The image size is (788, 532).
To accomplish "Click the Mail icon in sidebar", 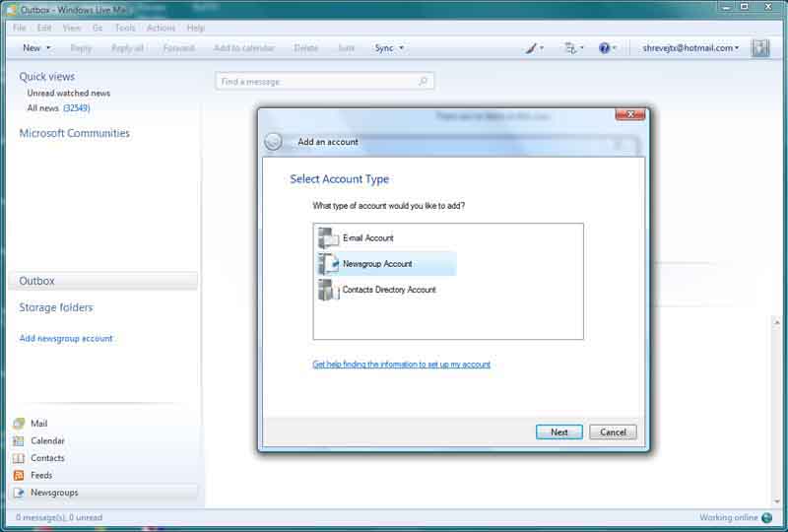I will pos(19,424).
